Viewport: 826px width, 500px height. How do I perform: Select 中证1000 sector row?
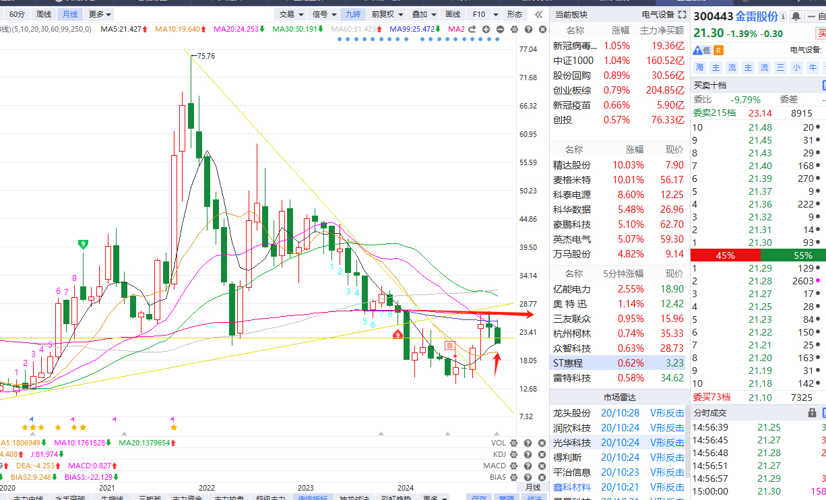click(x=619, y=61)
